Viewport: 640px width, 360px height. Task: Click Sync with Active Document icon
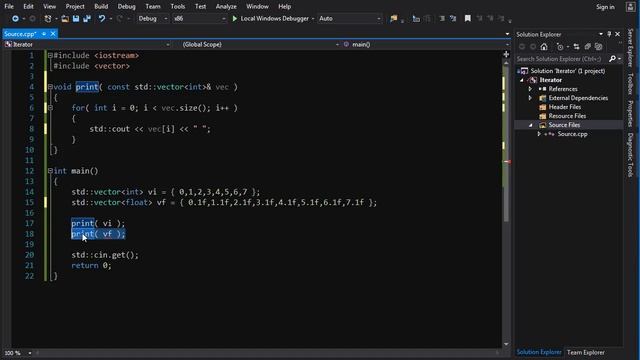click(x=576, y=47)
